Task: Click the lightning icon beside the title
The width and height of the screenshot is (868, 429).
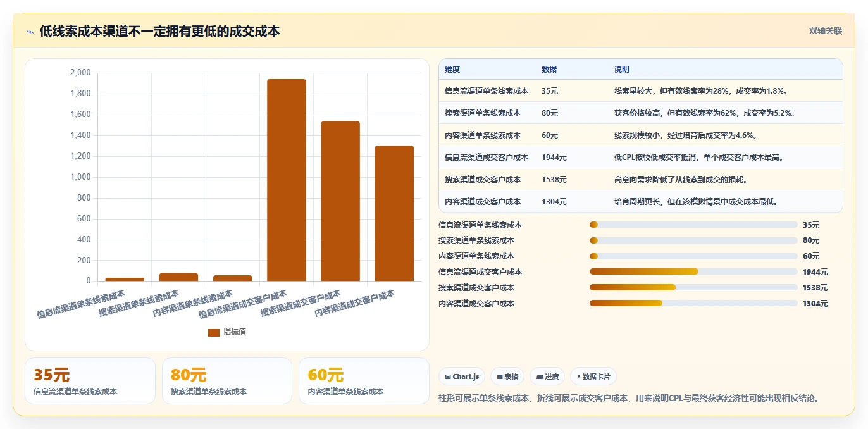Action: [x=30, y=32]
